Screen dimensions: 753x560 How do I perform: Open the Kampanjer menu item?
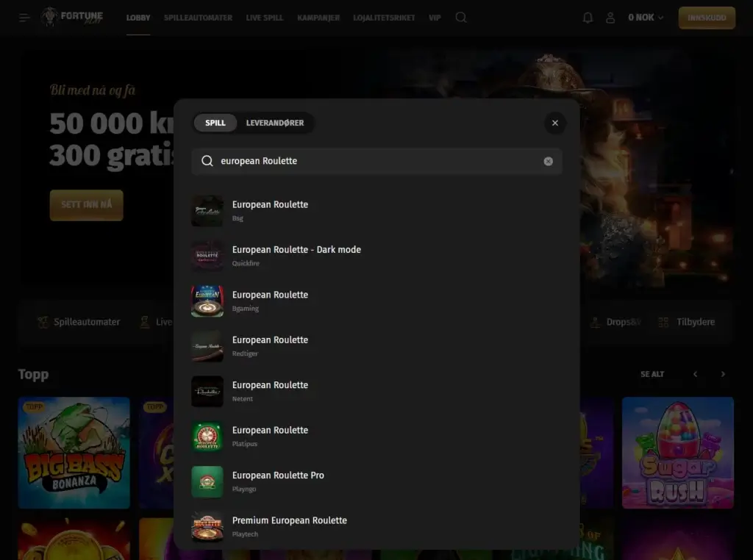coord(318,18)
